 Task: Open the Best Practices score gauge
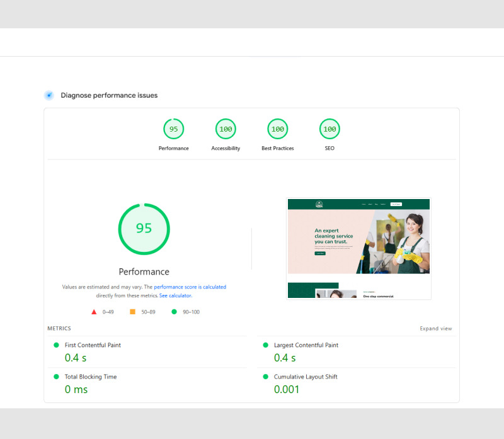click(x=277, y=128)
